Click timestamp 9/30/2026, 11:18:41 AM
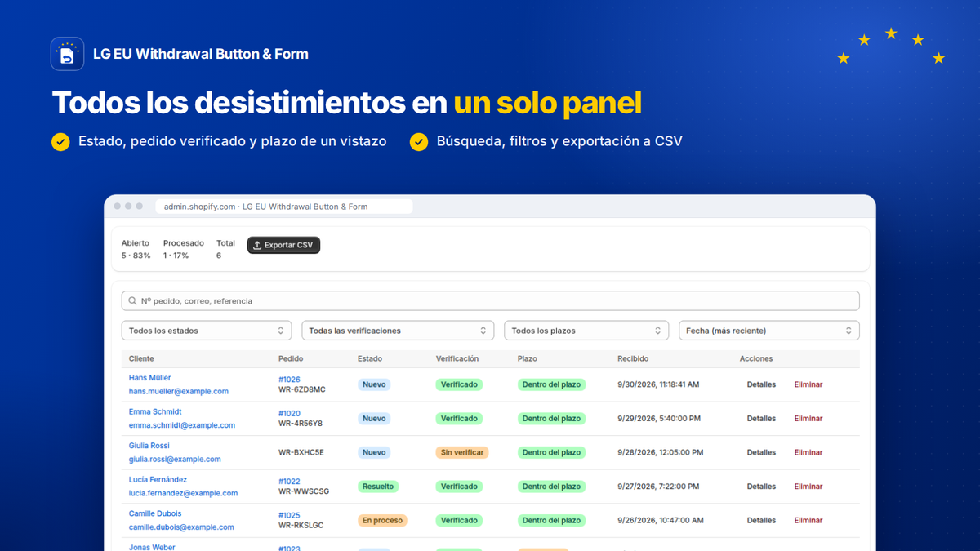Image resolution: width=980 pixels, height=551 pixels. point(658,384)
